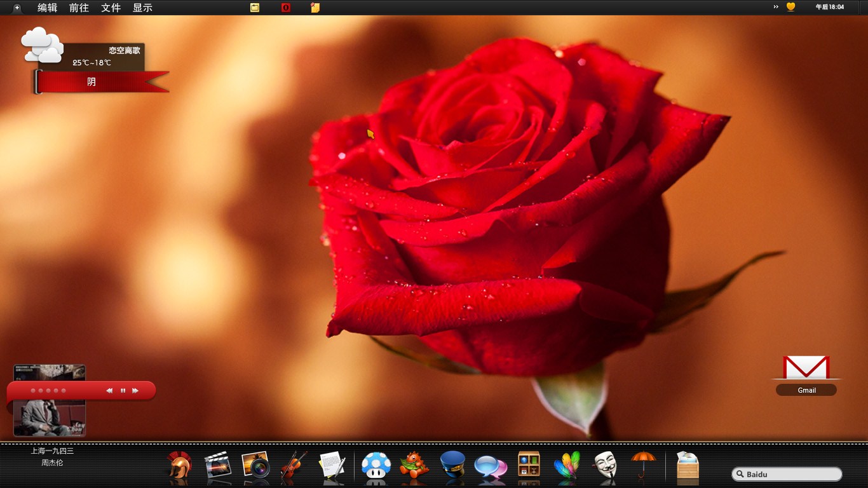Open the 编辑 menu
The height and width of the screenshot is (488, 868).
pyautogui.click(x=47, y=8)
